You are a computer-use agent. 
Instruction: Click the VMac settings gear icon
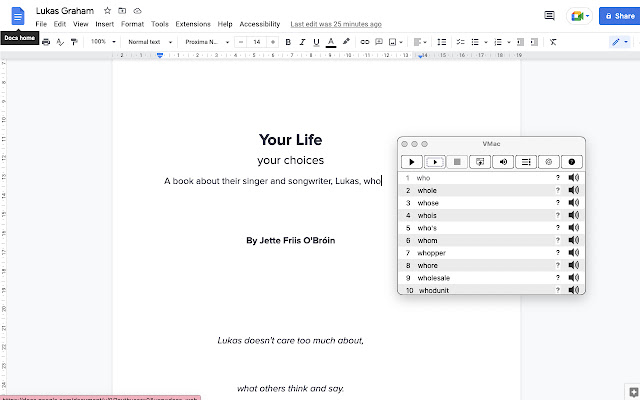pos(549,161)
